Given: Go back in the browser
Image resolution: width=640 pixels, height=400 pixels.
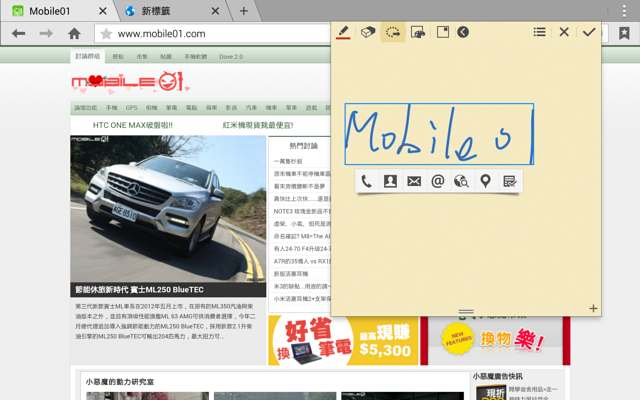Looking at the screenshot, I should coord(19,33).
